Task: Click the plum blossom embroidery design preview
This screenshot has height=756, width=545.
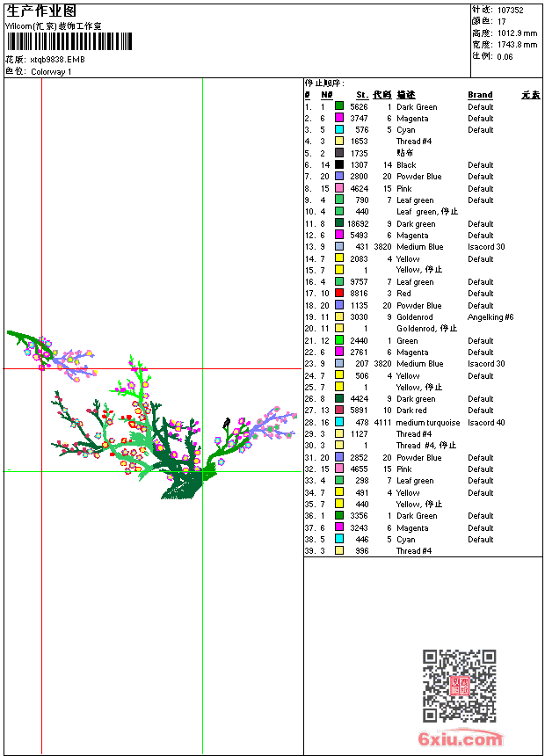Action: (152, 415)
